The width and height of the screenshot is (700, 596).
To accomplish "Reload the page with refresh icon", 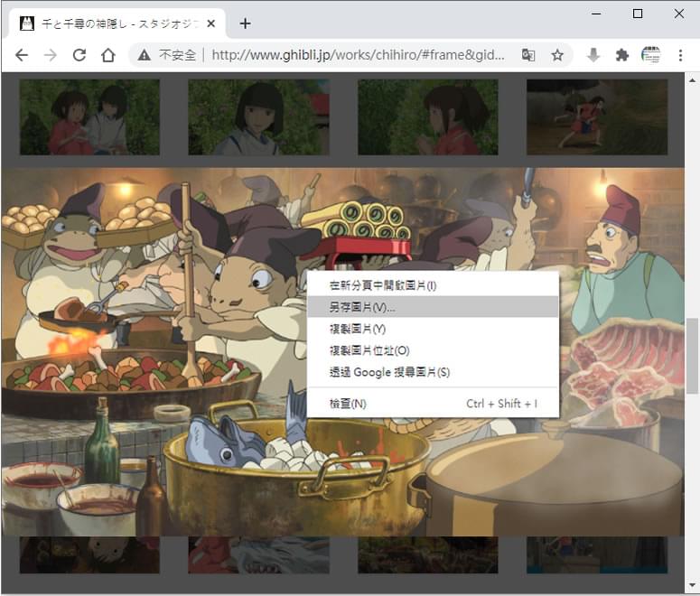I will point(79,55).
